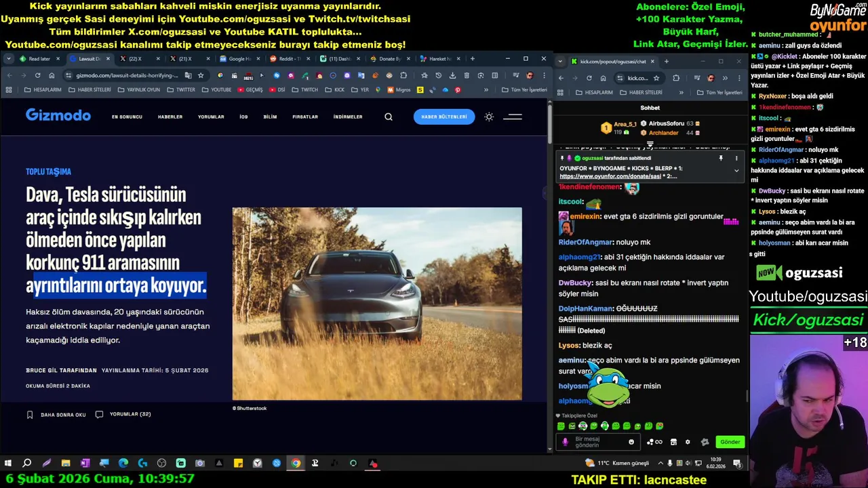Click the Gizmodo logo

coord(58,115)
